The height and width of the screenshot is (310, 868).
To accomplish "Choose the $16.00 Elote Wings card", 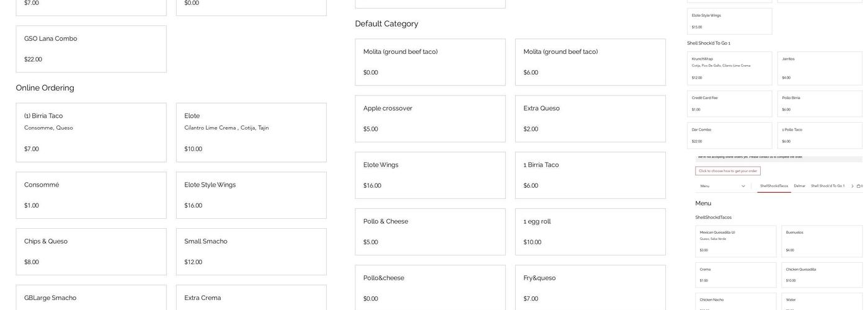I will click(430, 175).
